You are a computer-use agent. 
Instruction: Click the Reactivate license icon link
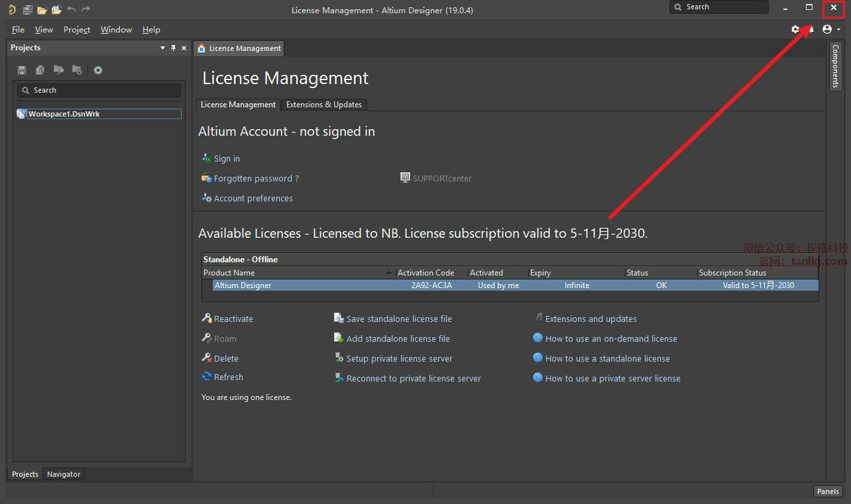(227, 319)
